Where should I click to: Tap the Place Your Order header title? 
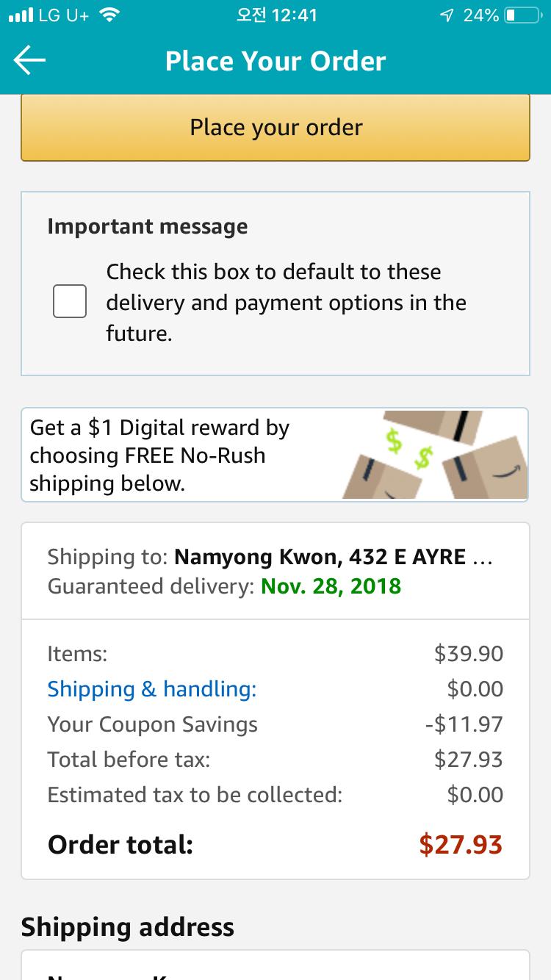[275, 61]
